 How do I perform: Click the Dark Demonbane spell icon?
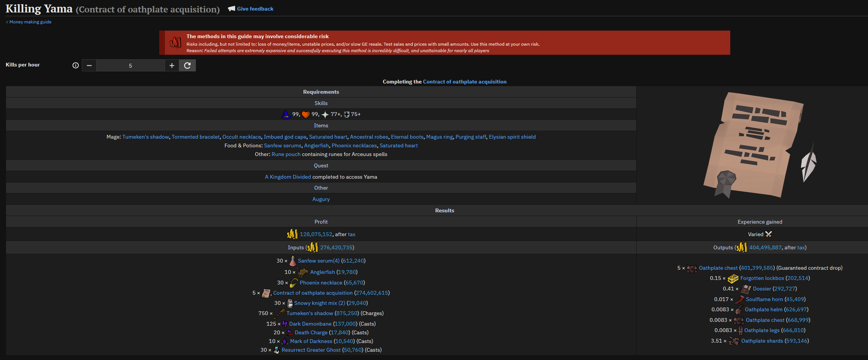click(285, 324)
